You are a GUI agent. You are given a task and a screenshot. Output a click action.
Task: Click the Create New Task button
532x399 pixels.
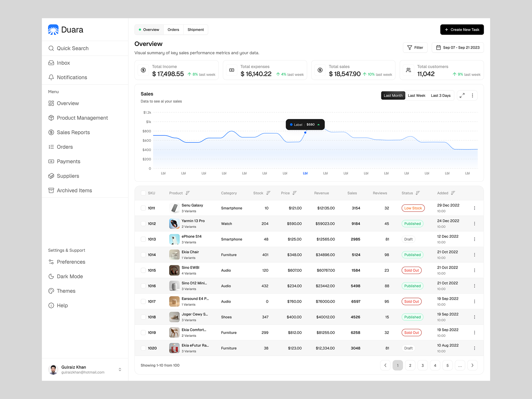[x=462, y=30]
